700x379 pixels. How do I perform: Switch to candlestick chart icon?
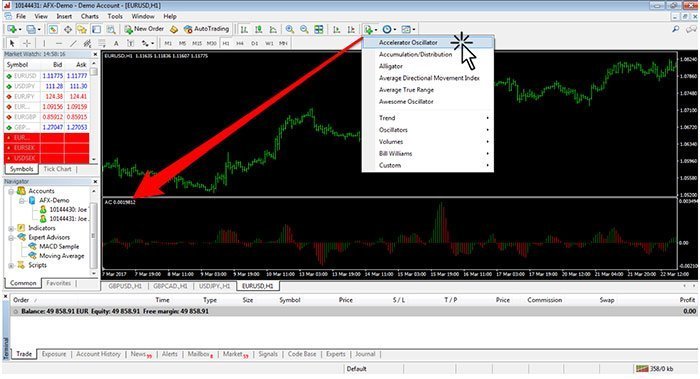258,29
